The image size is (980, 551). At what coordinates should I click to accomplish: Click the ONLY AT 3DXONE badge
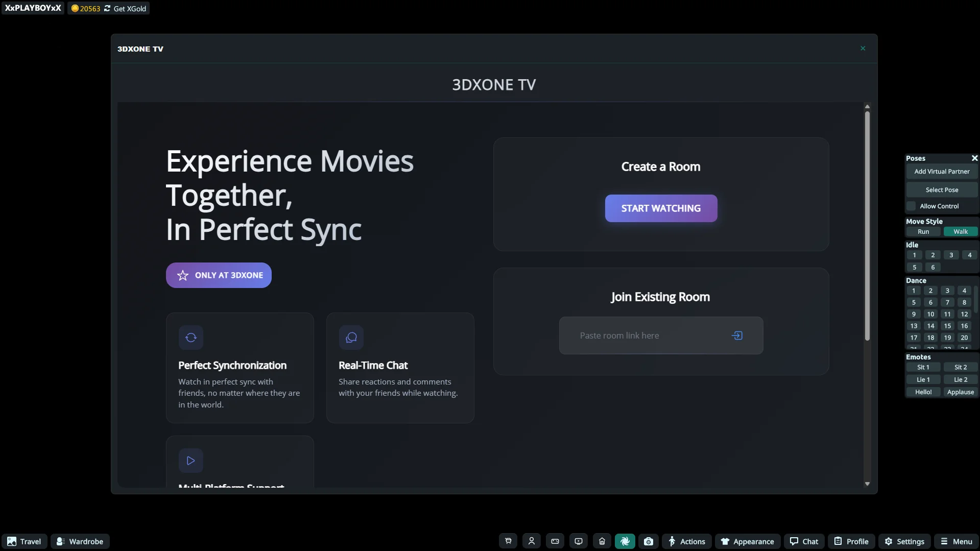click(219, 275)
